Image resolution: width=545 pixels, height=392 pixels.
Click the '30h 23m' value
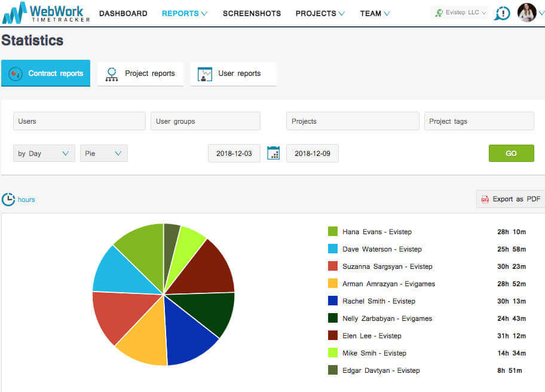coord(512,267)
